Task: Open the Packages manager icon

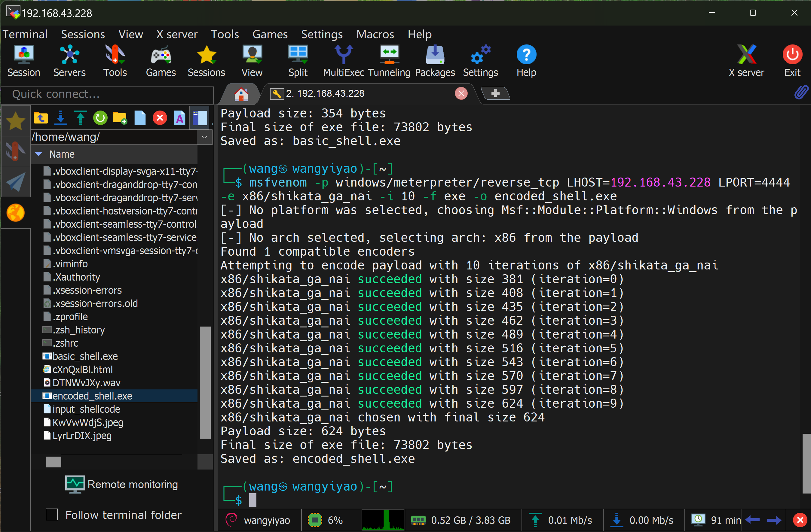Action: pyautogui.click(x=435, y=61)
